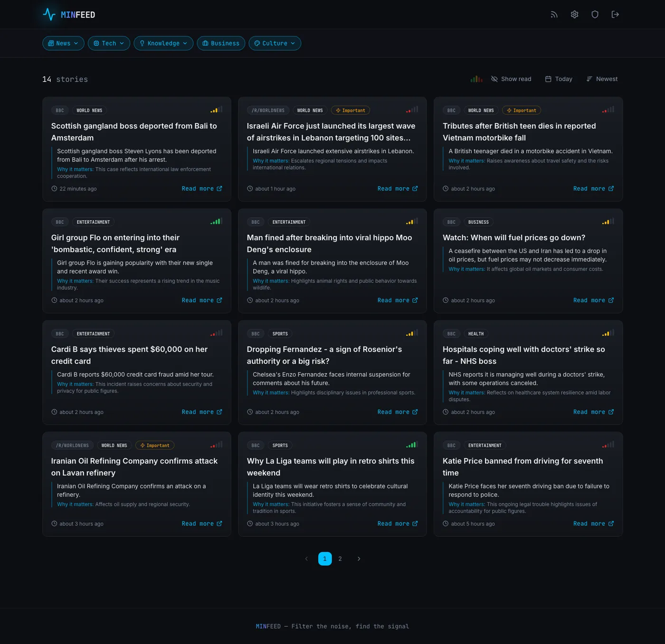Click external-link icon on fuel prices card

click(x=611, y=300)
